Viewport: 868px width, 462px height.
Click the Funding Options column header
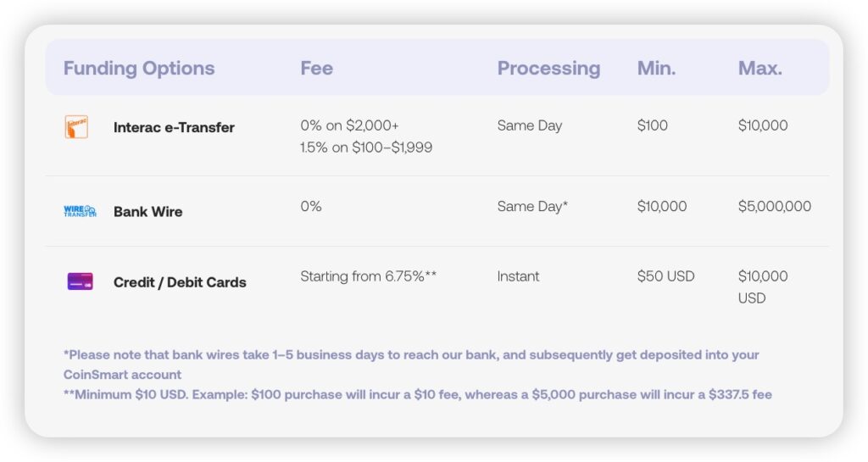coord(139,68)
